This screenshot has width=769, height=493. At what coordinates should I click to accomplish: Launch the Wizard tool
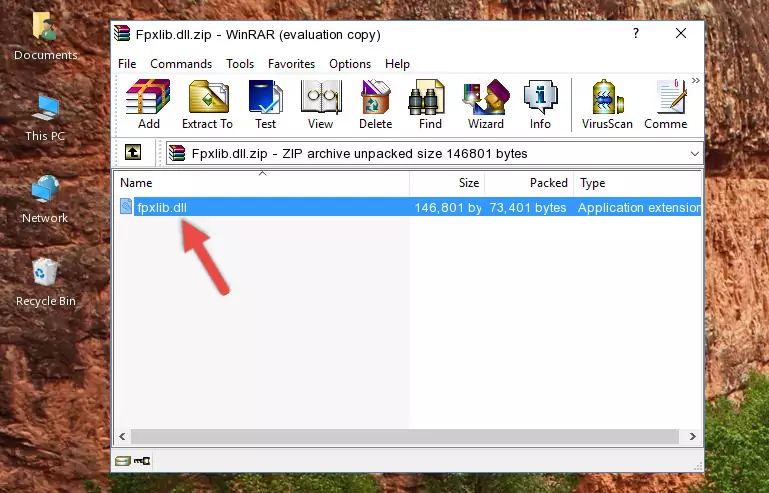pos(486,104)
